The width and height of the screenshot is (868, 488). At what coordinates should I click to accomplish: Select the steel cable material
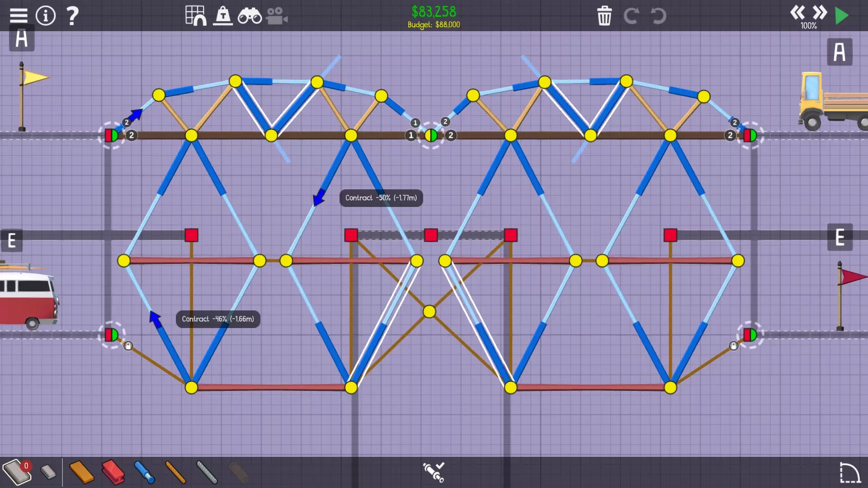tap(207, 472)
